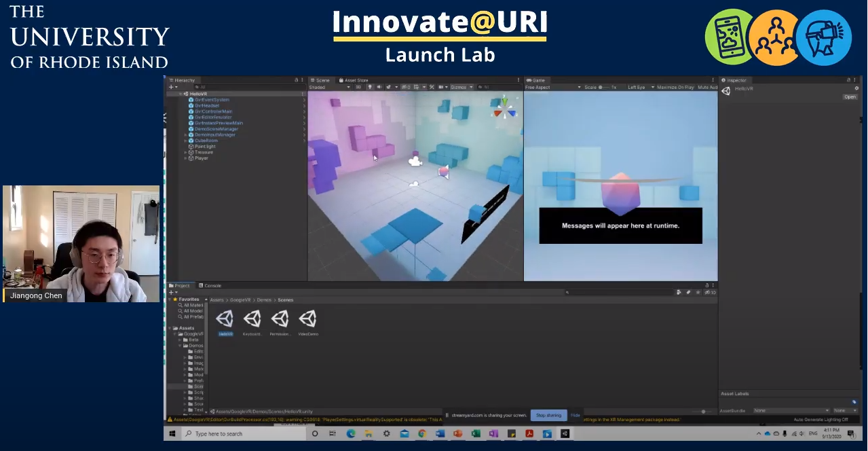
Task: Toggle the Project panel lock
Action: (706, 285)
